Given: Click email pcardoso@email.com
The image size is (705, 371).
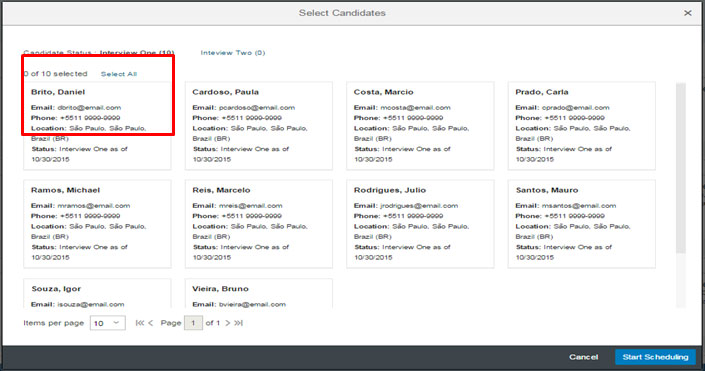Looking at the screenshot, I should pyautogui.click(x=257, y=107).
